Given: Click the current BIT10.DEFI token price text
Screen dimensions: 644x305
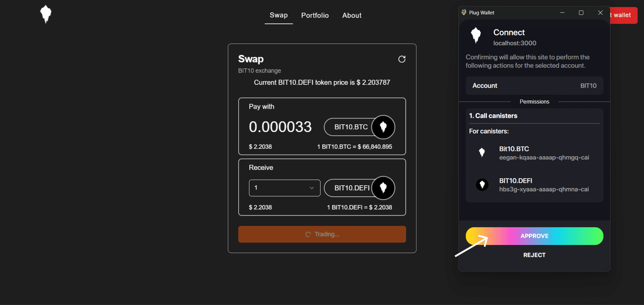Looking at the screenshot, I should (x=322, y=82).
